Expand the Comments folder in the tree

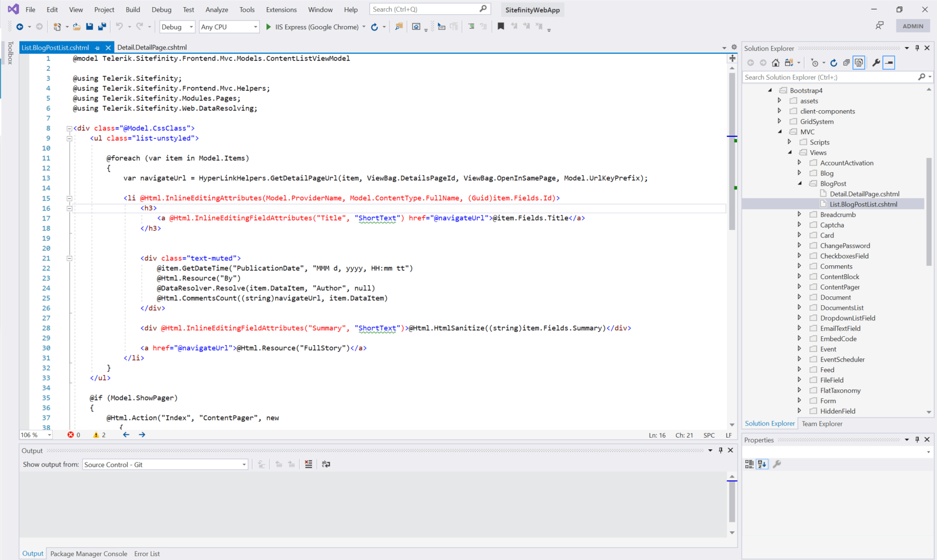click(x=799, y=266)
